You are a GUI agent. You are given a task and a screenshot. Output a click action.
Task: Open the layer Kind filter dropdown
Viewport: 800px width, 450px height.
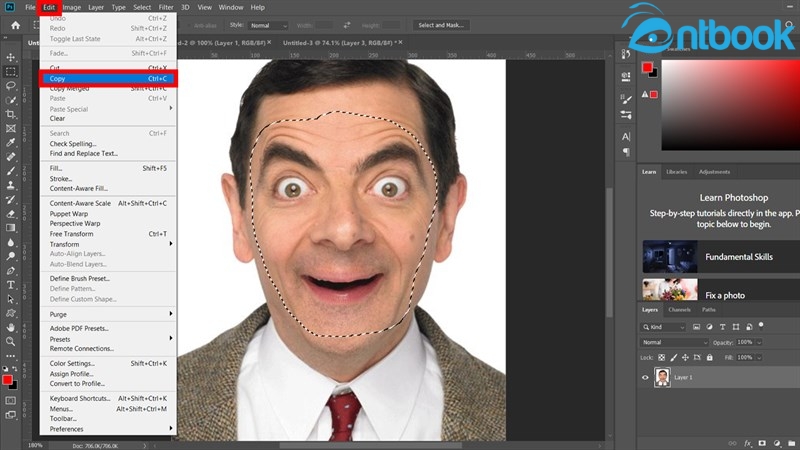click(663, 327)
